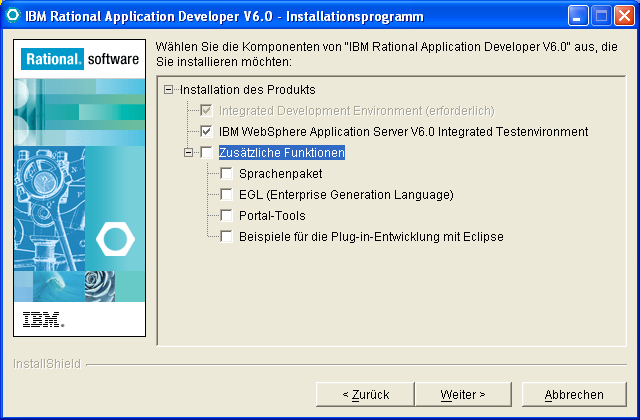The height and width of the screenshot is (420, 640).
Task: Check Beispiele für die Plug-in-Entwicklung mit Eclipse
Action: (x=226, y=236)
